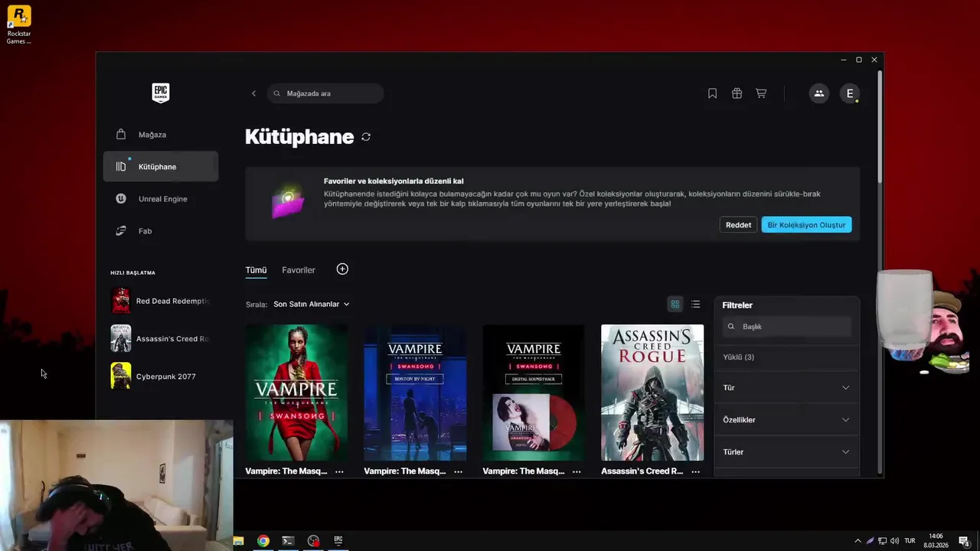Click the Başlık filter search field
Viewport: 980px width, 551px height.
[x=786, y=327]
